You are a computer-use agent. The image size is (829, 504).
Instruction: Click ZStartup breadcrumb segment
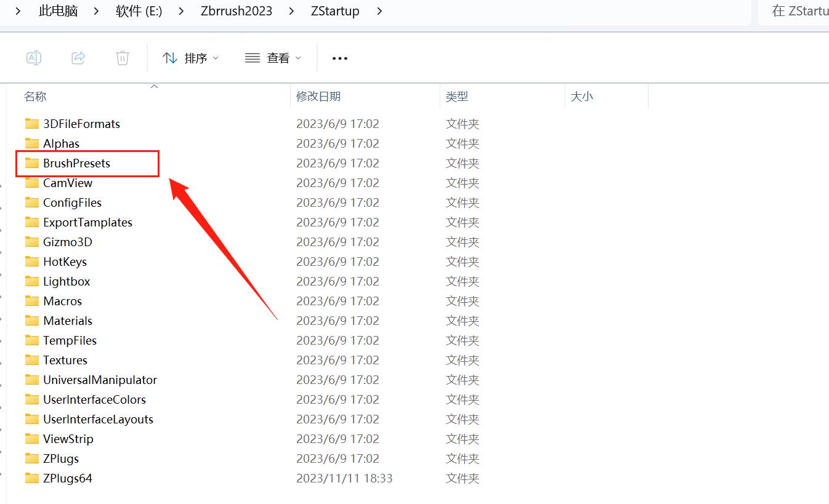pyautogui.click(x=335, y=11)
